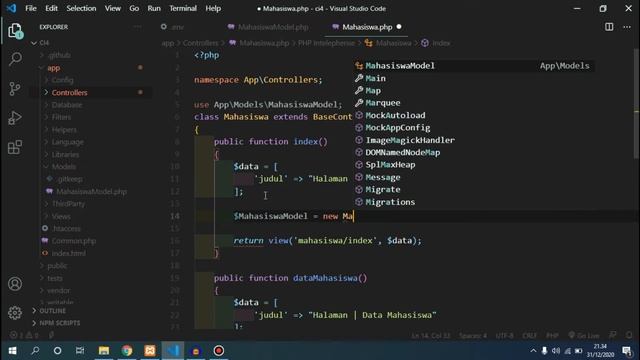
Task: Open Chrome from the taskbar
Action: tap(127, 351)
